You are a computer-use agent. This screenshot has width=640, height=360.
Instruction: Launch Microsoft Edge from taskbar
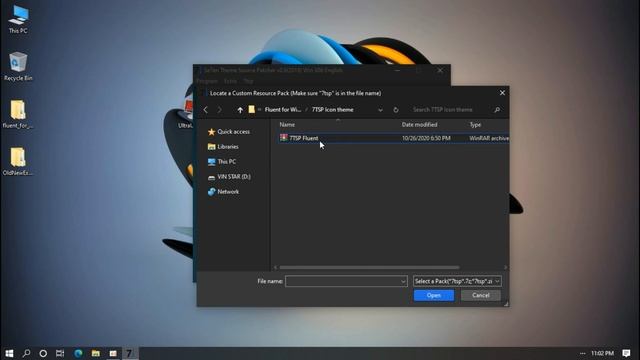tap(78, 353)
